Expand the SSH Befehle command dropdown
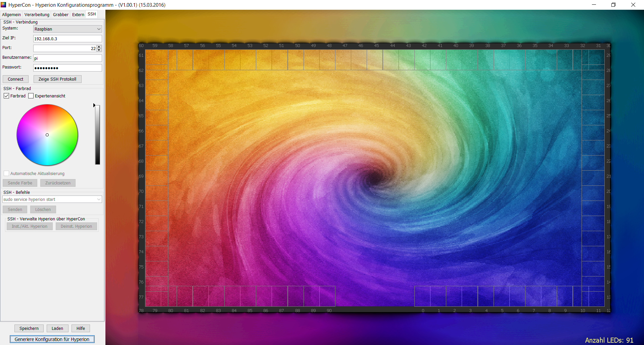644x345 pixels. [99, 200]
